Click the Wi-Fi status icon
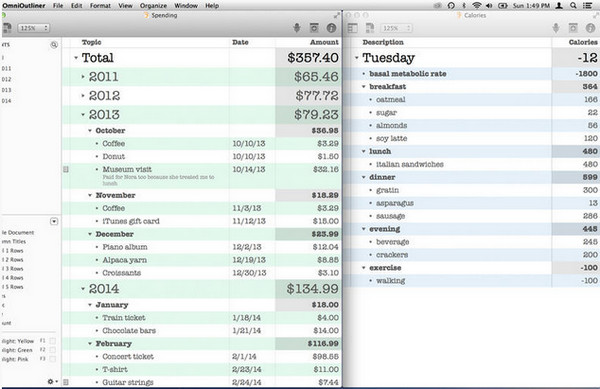The image size is (600, 389). click(x=477, y=5)
